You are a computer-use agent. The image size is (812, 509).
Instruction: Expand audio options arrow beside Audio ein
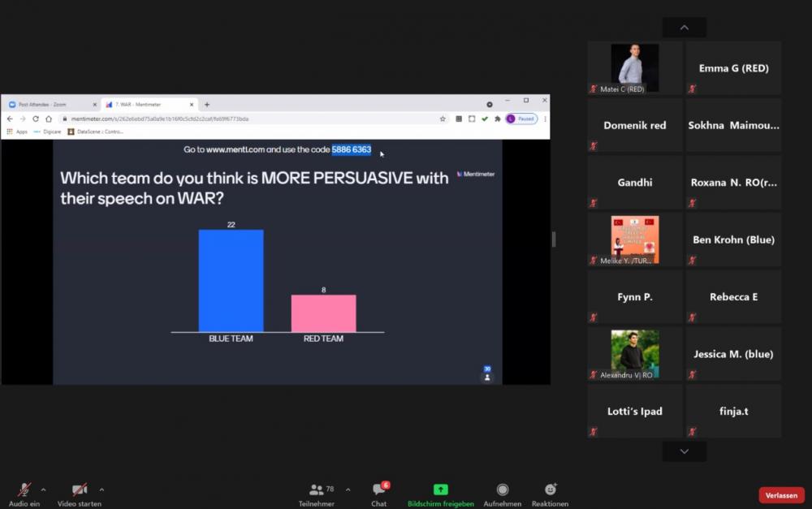[x=43, y=490]
